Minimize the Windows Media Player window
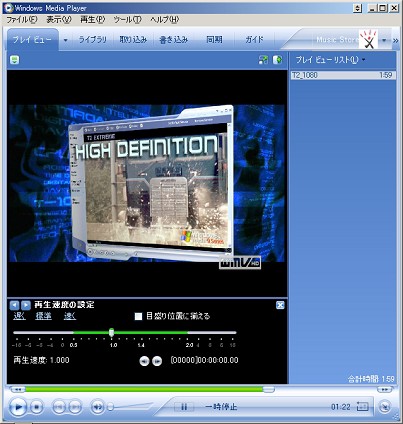 click(x=373, y=8)
